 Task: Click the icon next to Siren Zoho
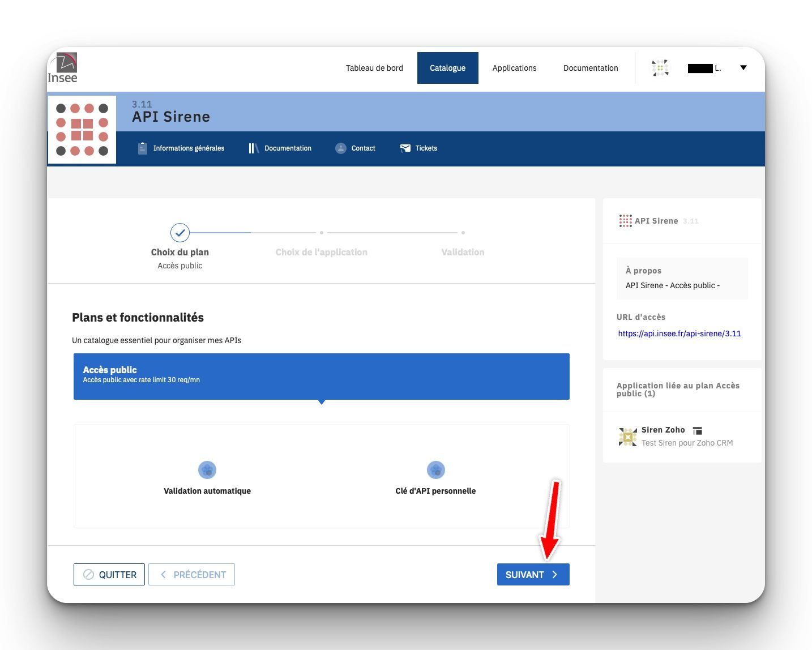coord(698,431)
